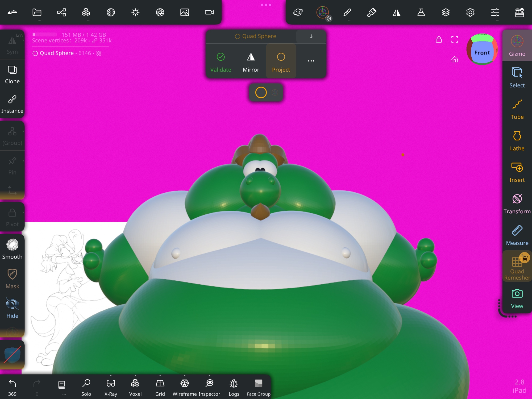Select the Tube tool

click(517, 109)
